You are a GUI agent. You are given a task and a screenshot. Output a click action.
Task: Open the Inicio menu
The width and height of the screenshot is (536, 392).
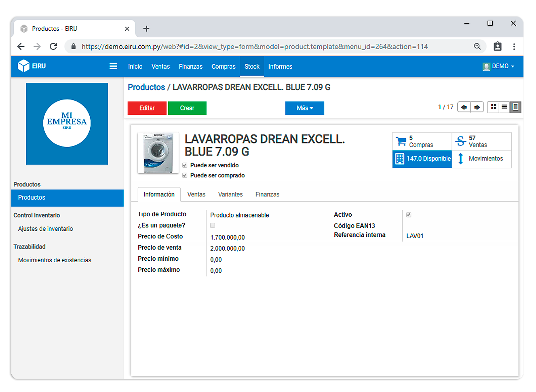point(135,67)
